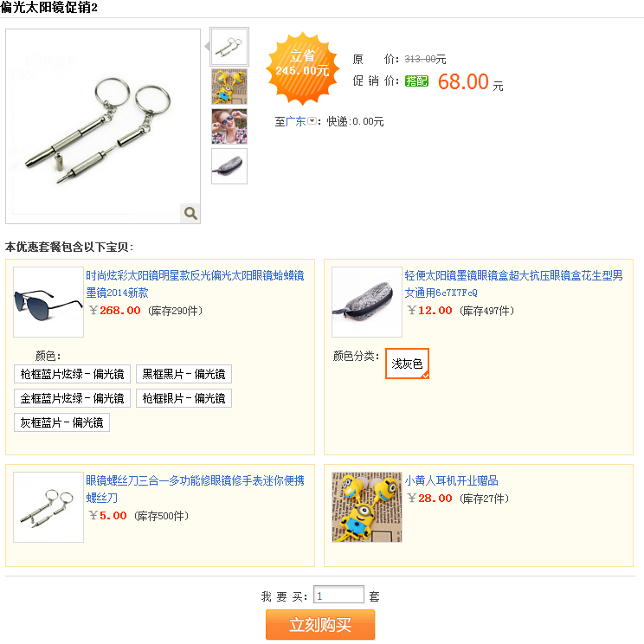Open the 轻便太阳镜墨镜眼镜盒 product link
This screenshot has width=644, height=644.
pos(513,284)
